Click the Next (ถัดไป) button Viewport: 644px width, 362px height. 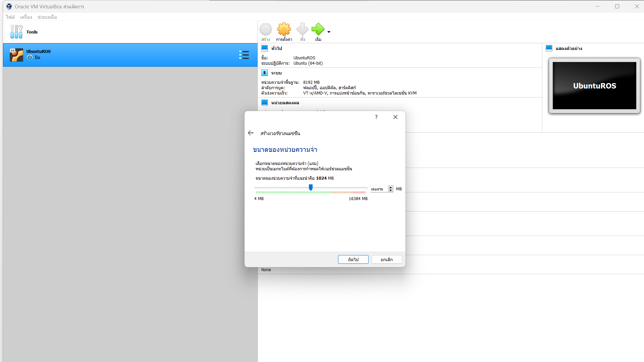click(x=353, y=259)
